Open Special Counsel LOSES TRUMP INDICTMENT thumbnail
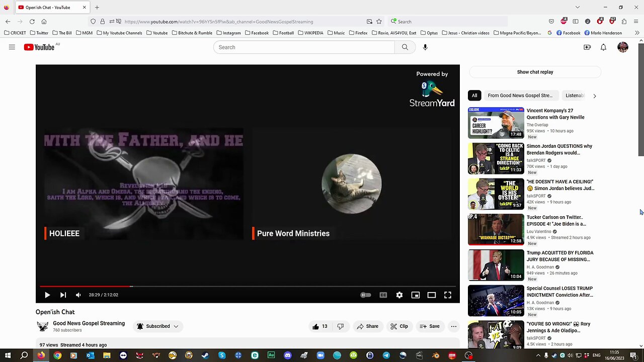644x362 pixels. tap(496, 301)
